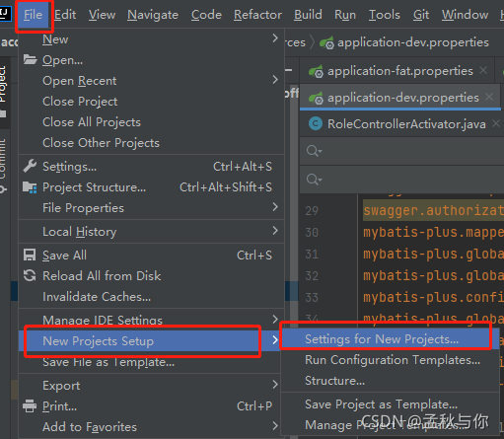
Task: Click line number 31 in gutter
Action: (x=312, y=255)
